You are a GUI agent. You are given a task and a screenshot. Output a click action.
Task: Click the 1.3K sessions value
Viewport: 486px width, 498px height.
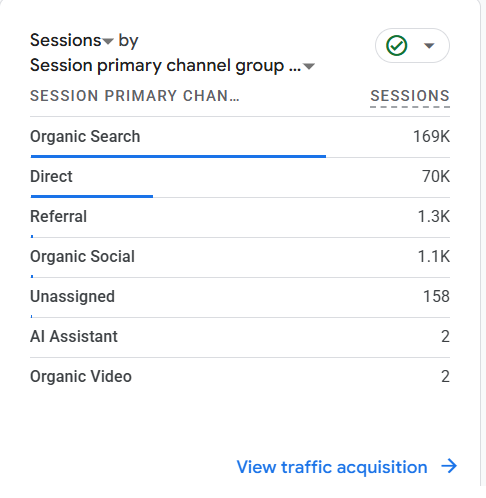tap(434, 216)
